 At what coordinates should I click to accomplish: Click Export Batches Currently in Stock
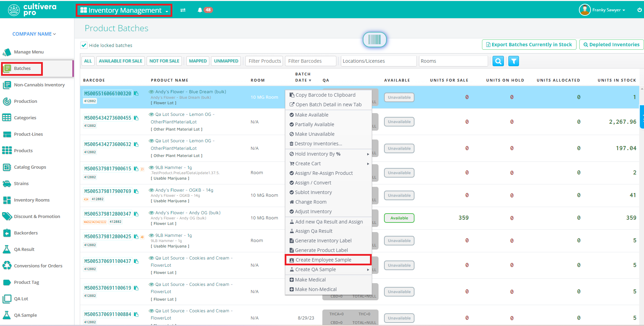(529, 45)
